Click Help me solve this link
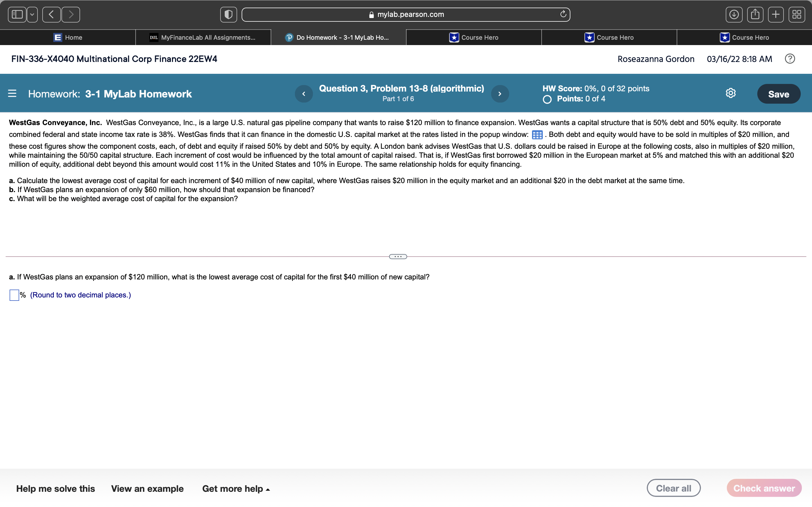 pos(56,489)
